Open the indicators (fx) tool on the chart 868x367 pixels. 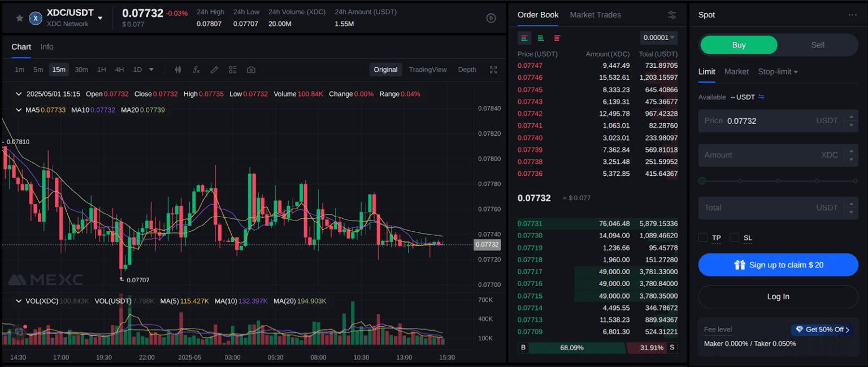pos(196,69)
